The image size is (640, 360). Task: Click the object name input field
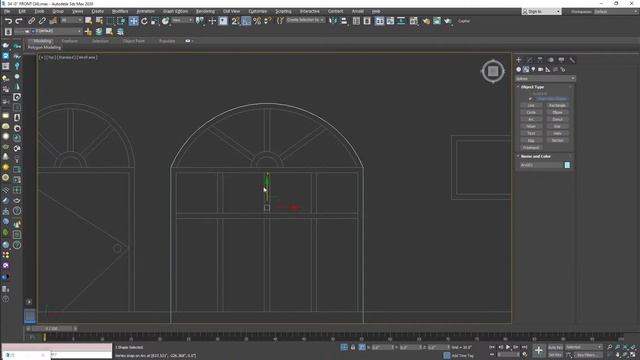(x=541, y=165)
